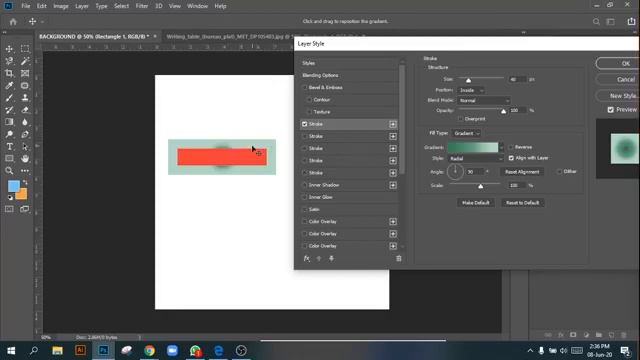Click Cancel in Layer Style dialog
The width and height of the screenshot is (640, 360).
point(618,80)
